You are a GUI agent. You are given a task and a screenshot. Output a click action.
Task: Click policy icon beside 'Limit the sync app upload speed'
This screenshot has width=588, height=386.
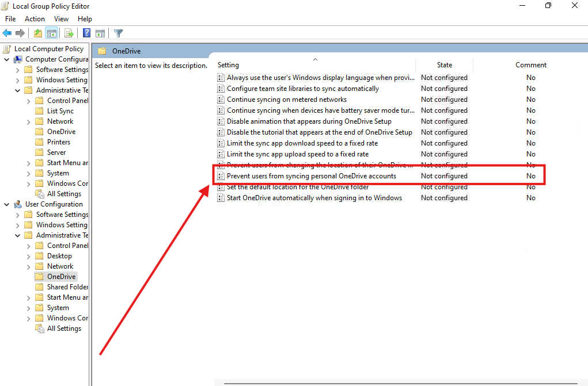click(x=221, y=154)
